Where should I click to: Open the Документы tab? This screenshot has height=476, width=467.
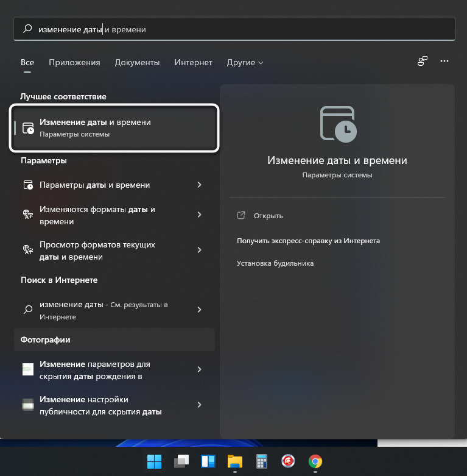pyautogui.click(x=137, y=63)
